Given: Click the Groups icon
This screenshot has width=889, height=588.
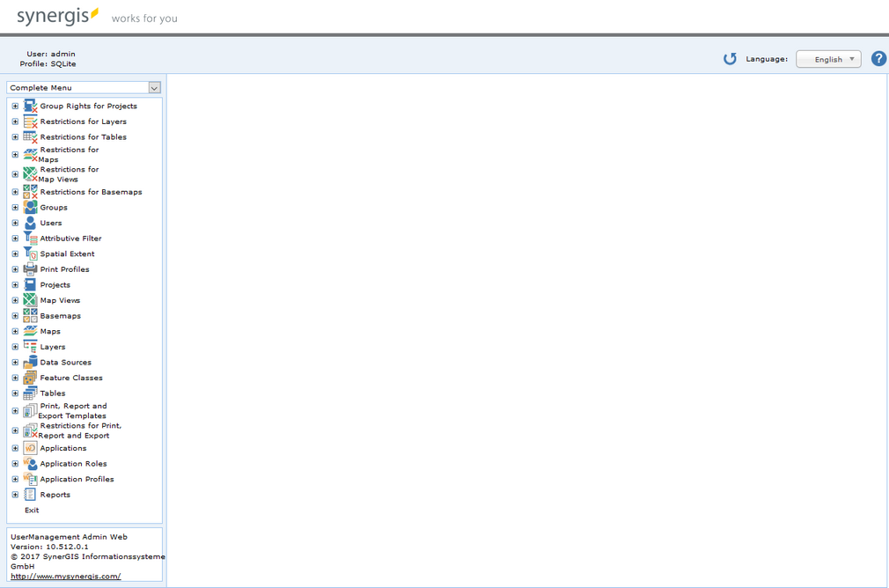Looking at the screenshot, I should pyautogui.click(x=29, y=207).
